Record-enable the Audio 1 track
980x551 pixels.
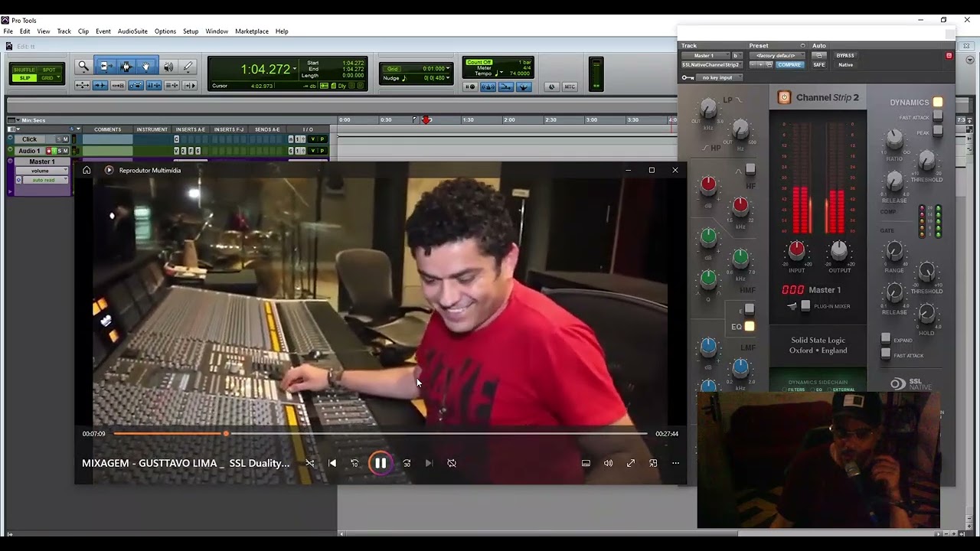tap(49, 151)
